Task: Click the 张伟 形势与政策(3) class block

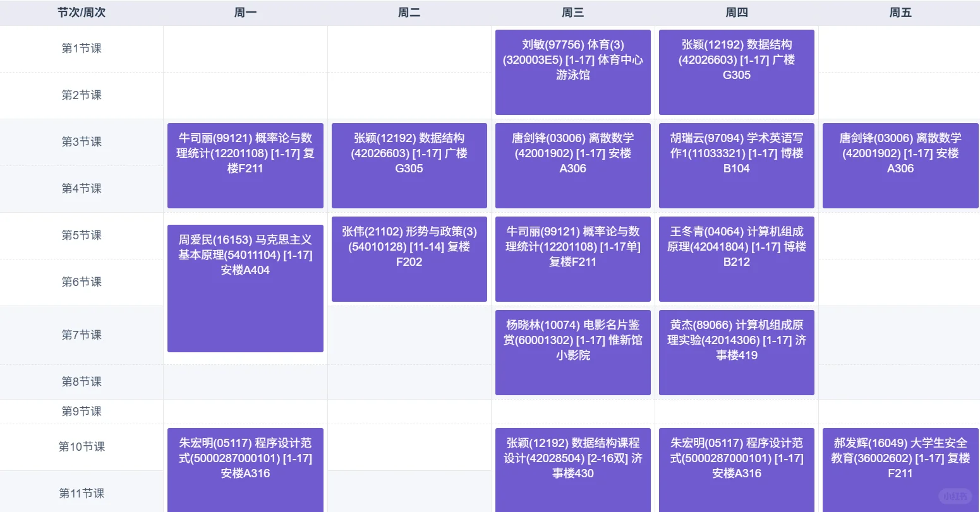Action: pyautogui.click(x=409, y=258)
